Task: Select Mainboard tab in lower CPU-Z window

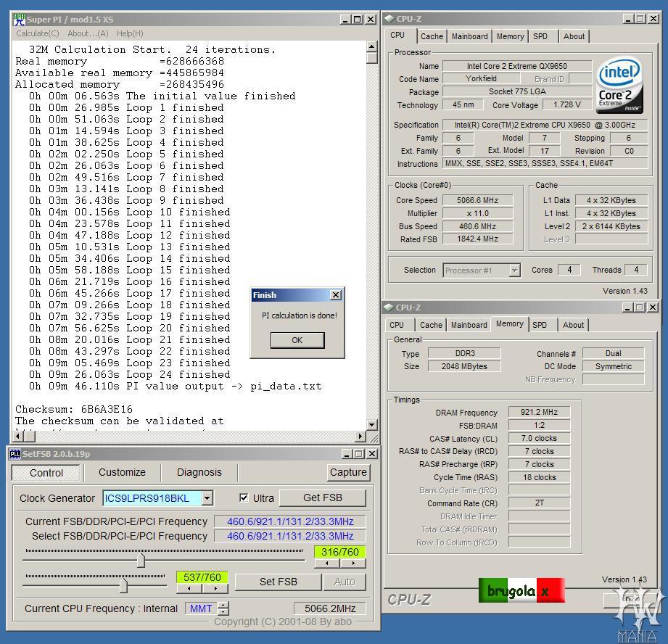Action: [x=469, y=325]
